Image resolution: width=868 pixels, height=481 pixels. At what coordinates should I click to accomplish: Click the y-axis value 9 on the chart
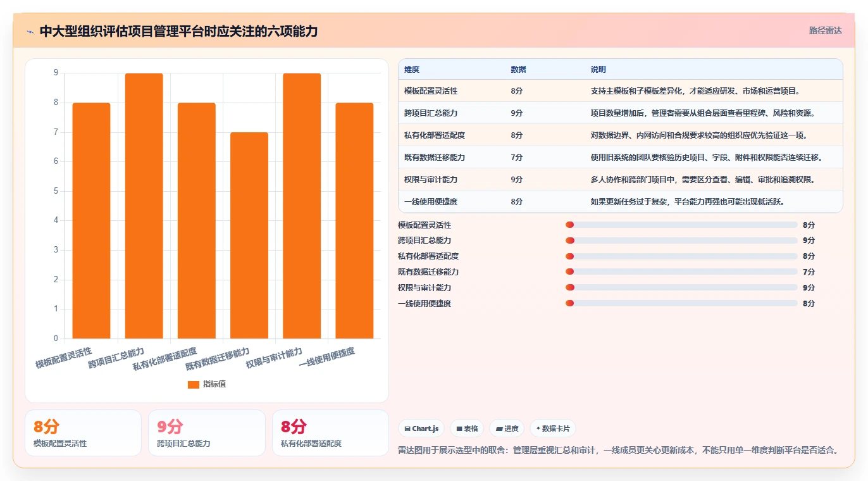[x=56, y=73]
